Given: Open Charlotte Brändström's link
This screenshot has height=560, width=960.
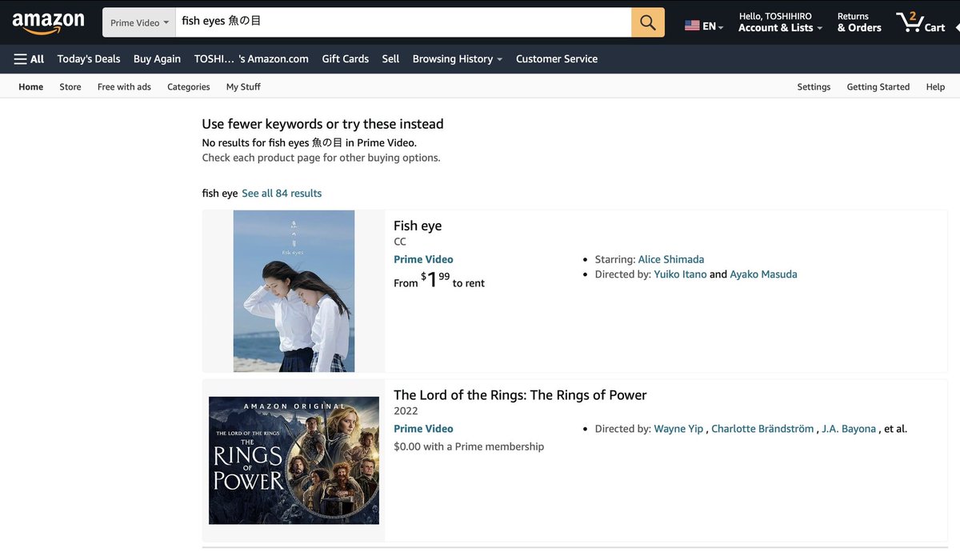Looking at the screenshot, I should click(762, 429).
